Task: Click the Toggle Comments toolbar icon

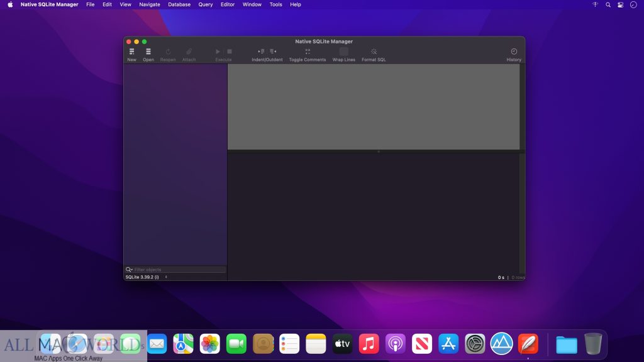Action: coord(308,52)
